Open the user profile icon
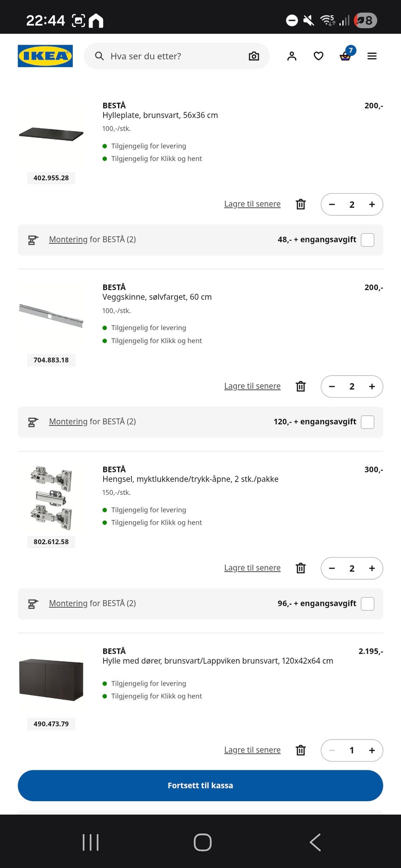This screenshot has width=401, height=868. [x=292, y=56]
